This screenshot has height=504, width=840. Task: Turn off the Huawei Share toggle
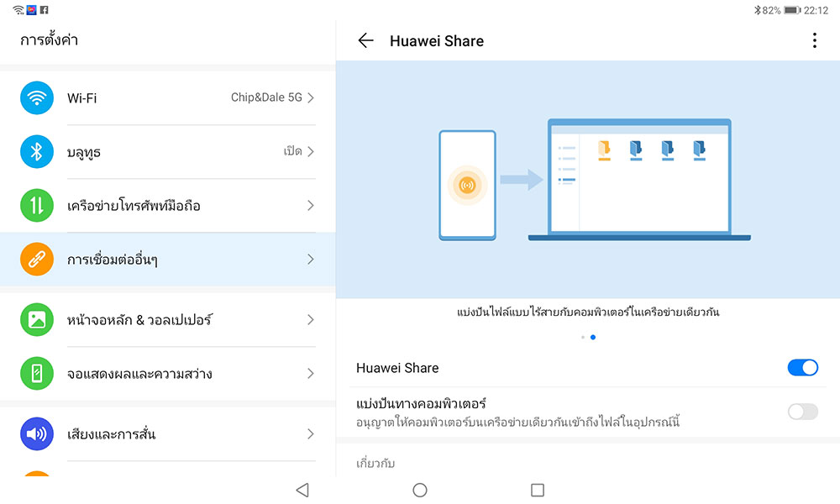pyautogui.click(x=802, y=368)
